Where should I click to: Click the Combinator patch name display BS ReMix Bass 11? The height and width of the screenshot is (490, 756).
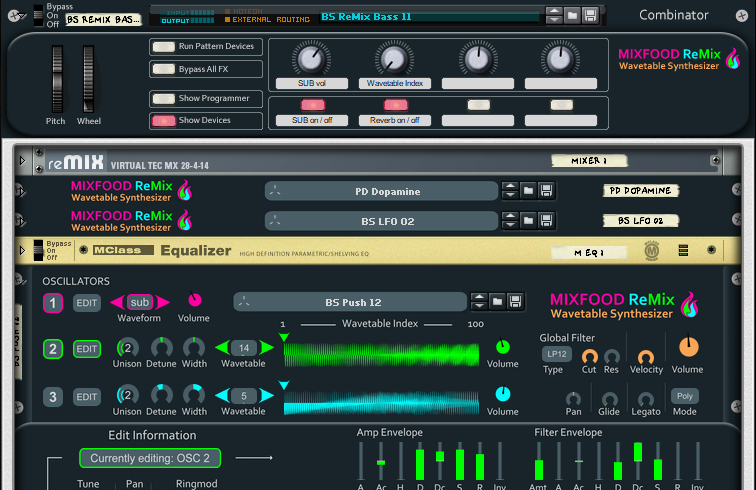tap(430, 17)
